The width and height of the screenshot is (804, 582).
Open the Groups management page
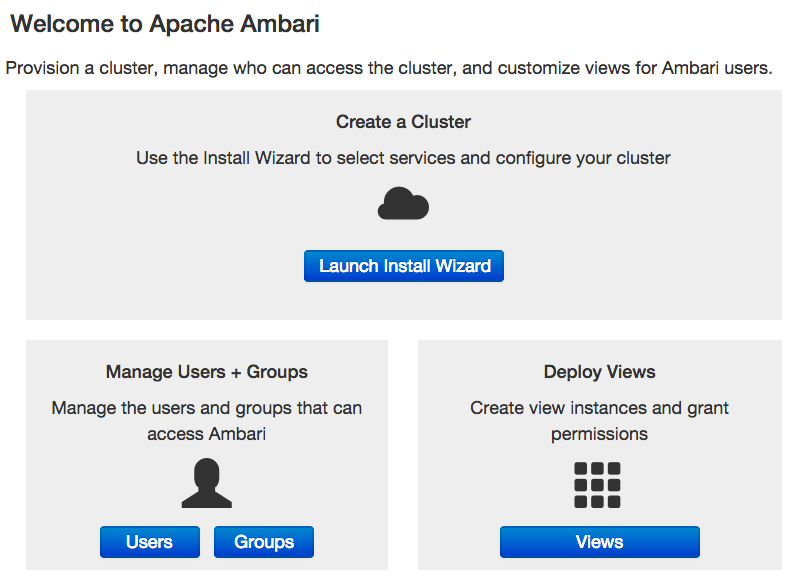tap(264, 542)
